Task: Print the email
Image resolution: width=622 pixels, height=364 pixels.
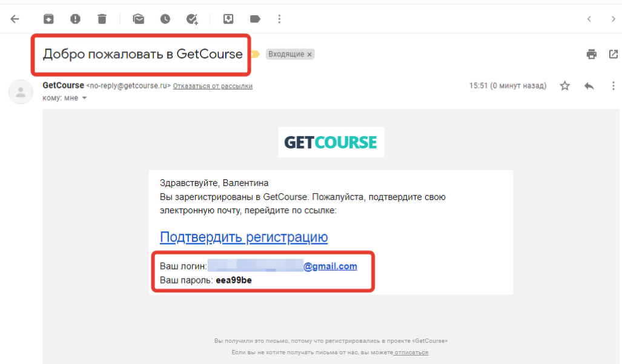Action: click(592, 54)
